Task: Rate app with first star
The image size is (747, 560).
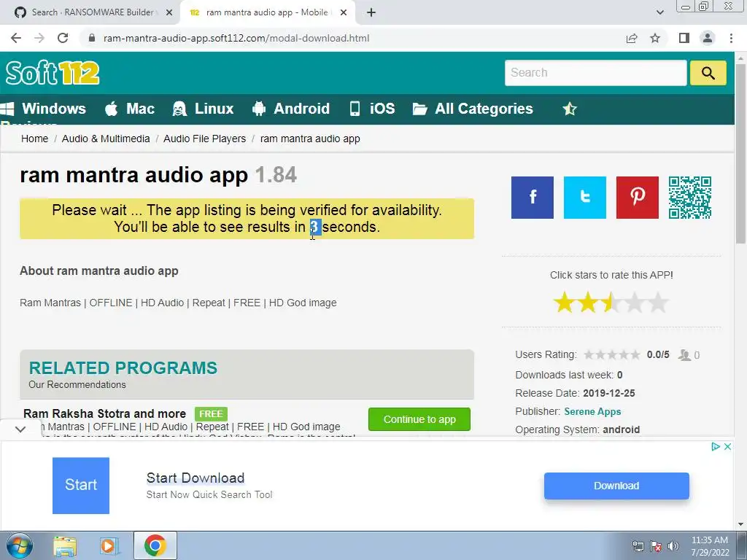Action: point(565,303)
